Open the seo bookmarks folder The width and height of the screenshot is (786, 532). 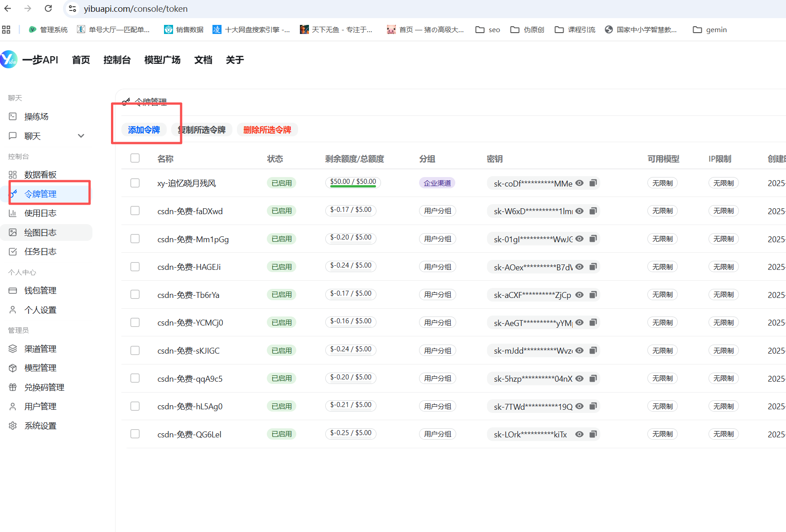pos(488,30)
